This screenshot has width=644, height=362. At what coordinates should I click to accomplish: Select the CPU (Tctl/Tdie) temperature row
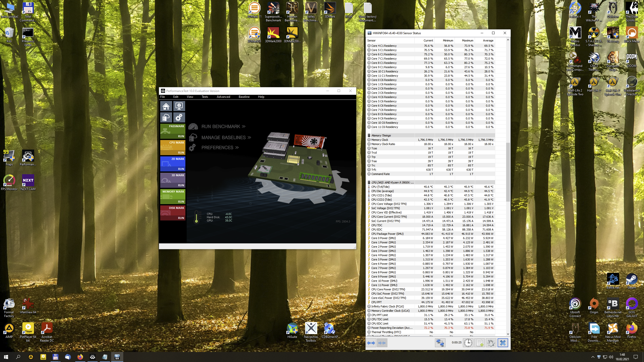pyautogui.click(x=431, y=187)
